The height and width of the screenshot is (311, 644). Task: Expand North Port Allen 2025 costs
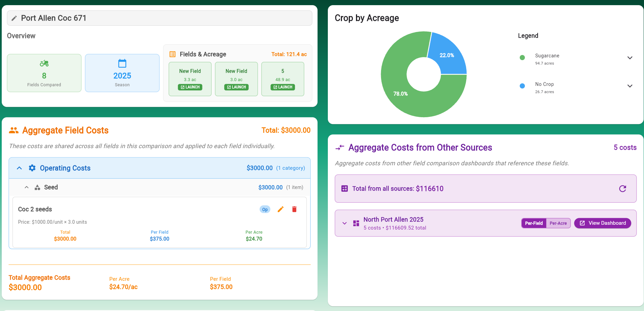coord(345,223)
